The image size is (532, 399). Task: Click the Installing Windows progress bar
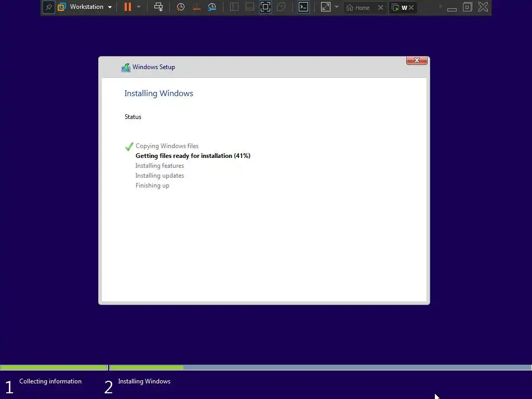click(320, 367)
